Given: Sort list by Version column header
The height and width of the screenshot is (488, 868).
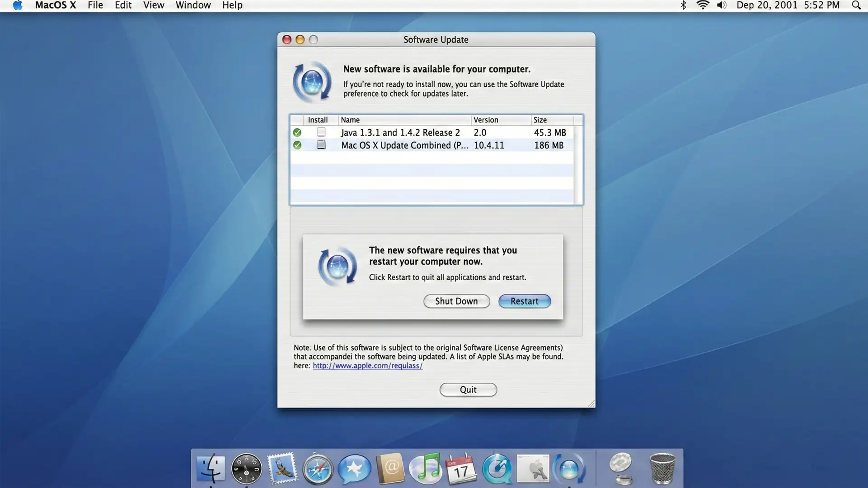Looking at the screenshot, I should coord(501,120).
